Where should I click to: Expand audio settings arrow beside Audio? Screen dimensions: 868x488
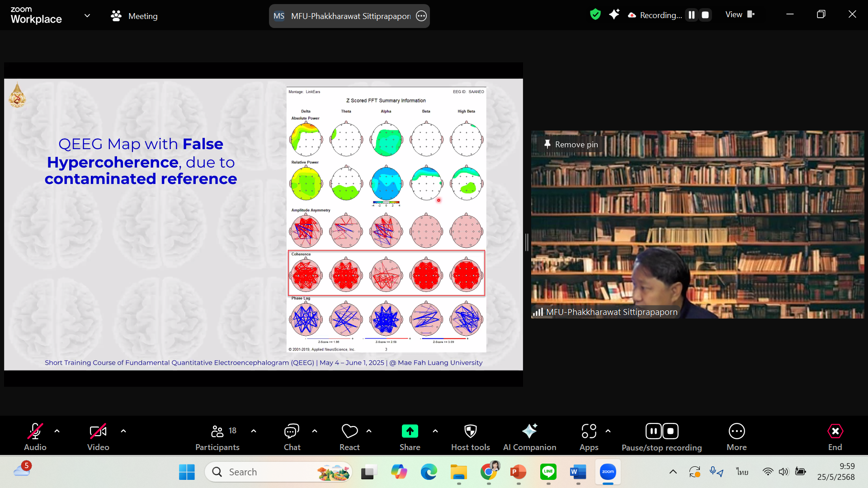(x=57, y=431)
